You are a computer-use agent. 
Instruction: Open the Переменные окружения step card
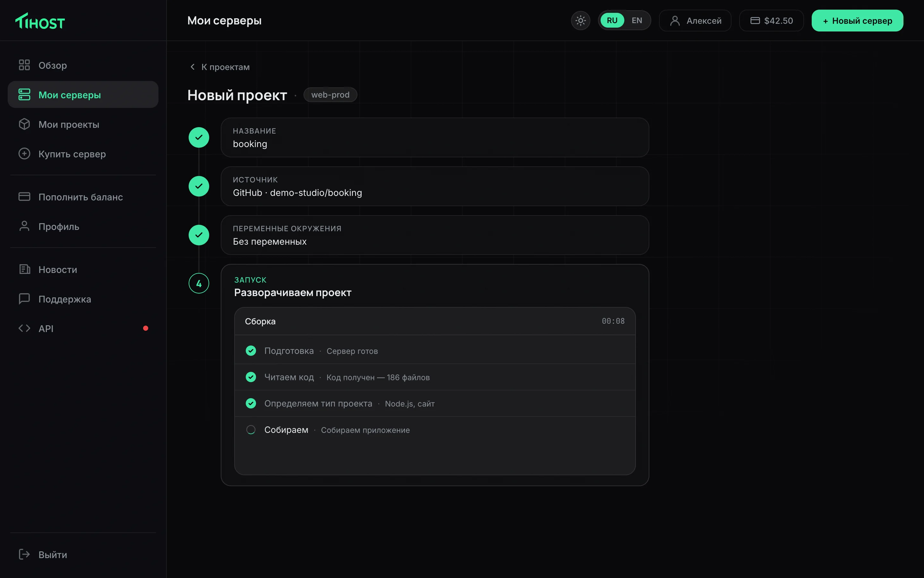click(435, 235)
